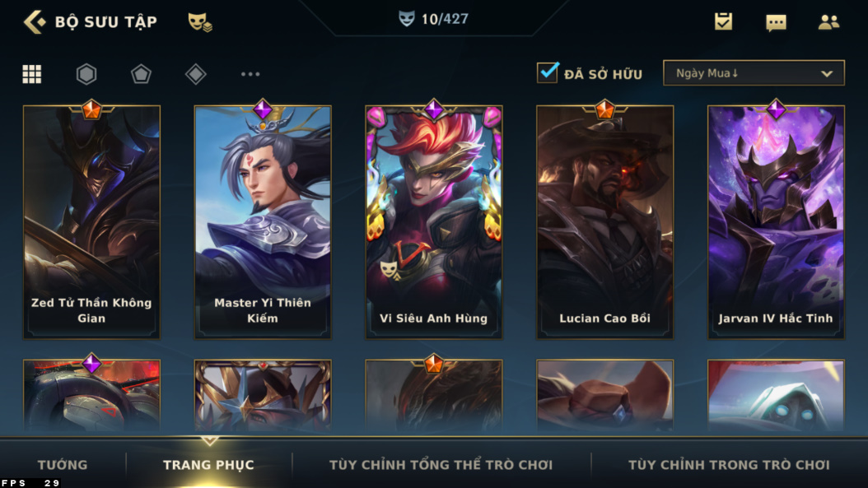Filter skins by the diamond rarity icon
This screenshot has height=488, width=868.
pyautogui.click(x=195, y=74)
